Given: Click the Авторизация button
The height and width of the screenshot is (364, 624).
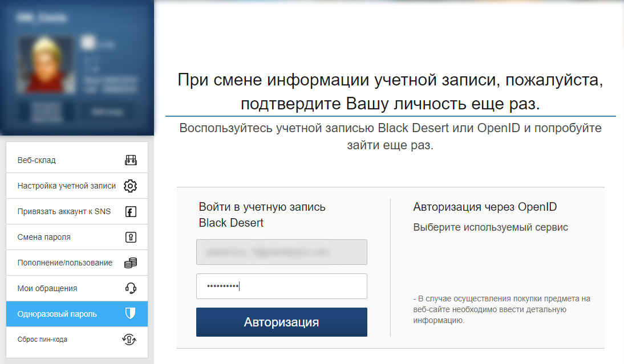Looking at the screenshot, I should pos(282,322).
